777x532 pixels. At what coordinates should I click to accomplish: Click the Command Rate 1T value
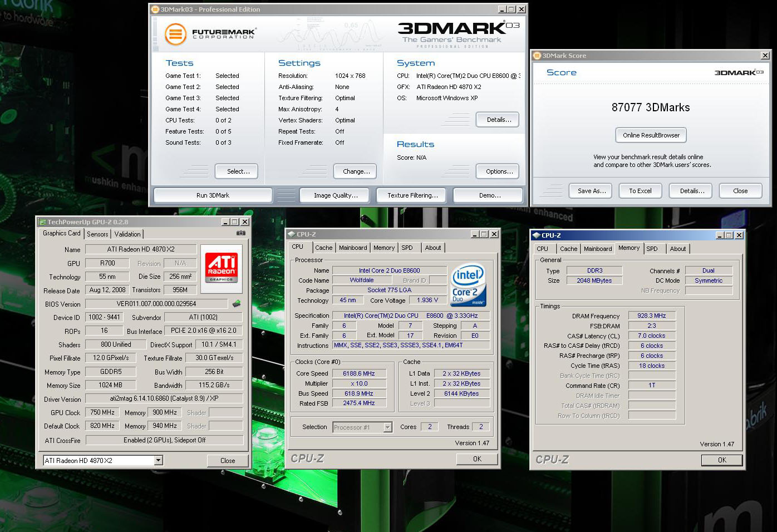652,385
